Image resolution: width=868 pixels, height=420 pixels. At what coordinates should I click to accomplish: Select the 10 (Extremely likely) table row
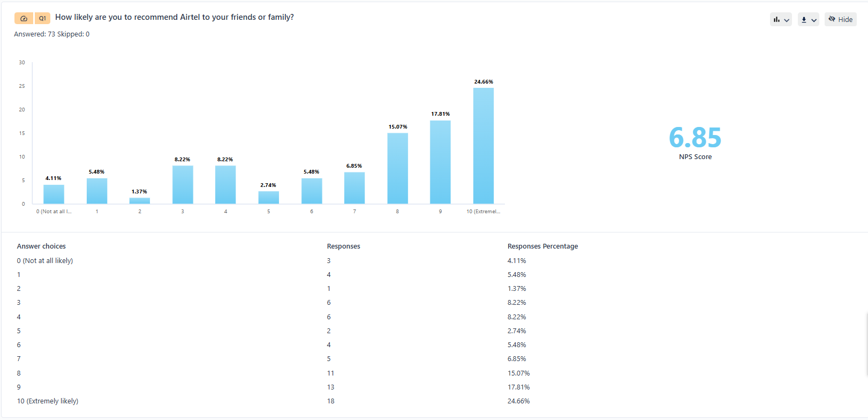tap(48, 401)
